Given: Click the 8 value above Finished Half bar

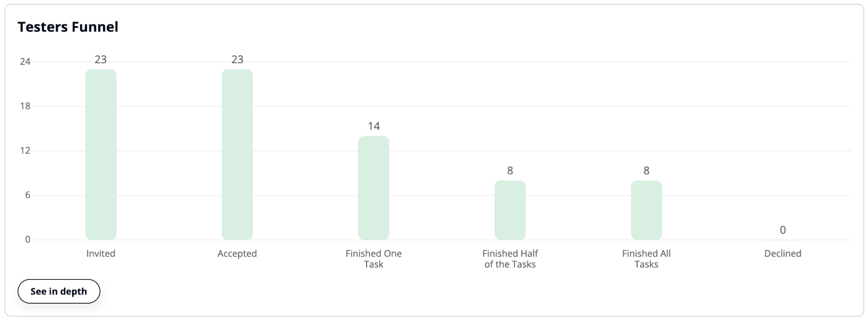Looking at the screenshot, I should click(510, 171).
